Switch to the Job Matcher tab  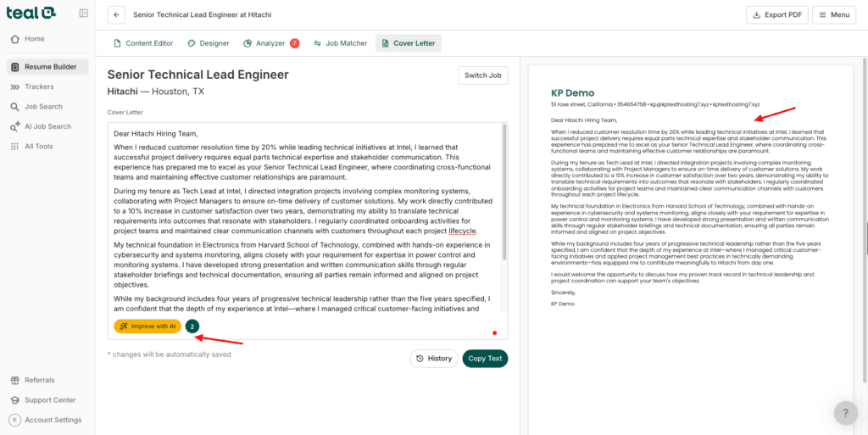341,43
